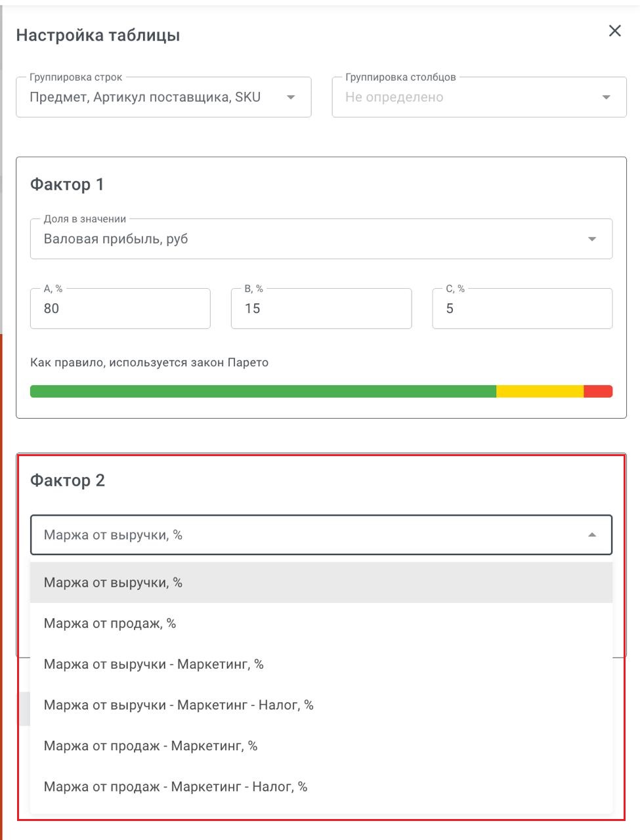Open the 'Предмет, Артикул поставщика, SKU' selection
The height and width of the screenshot is (840, 640).
[151, 98]
